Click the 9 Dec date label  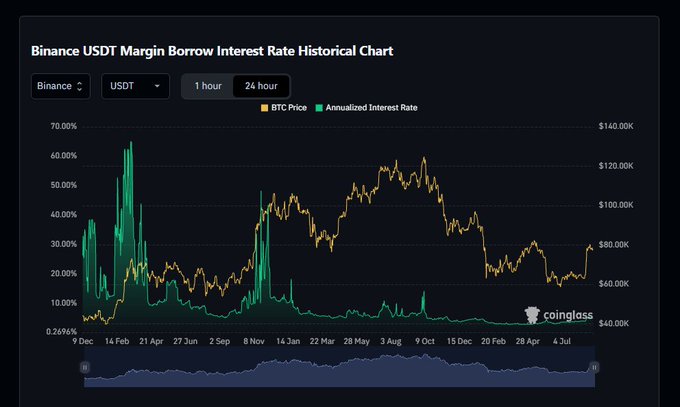(83, 341)
